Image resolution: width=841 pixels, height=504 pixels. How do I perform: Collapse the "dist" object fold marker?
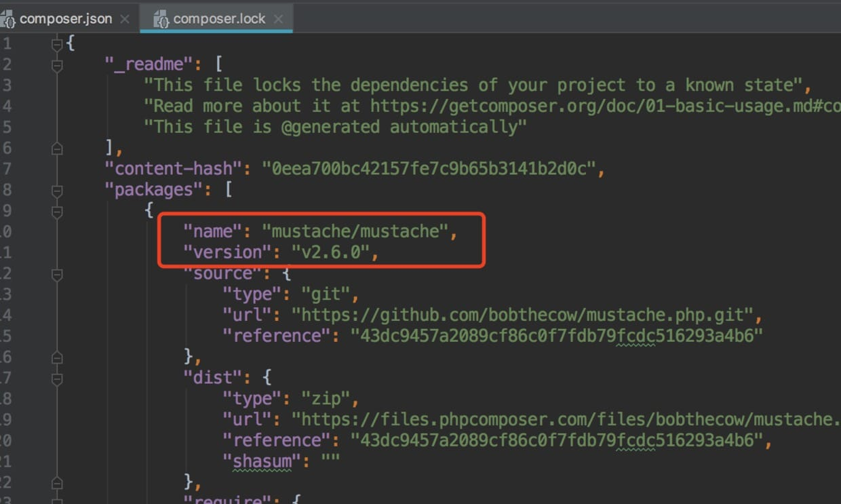coord(57,378)
